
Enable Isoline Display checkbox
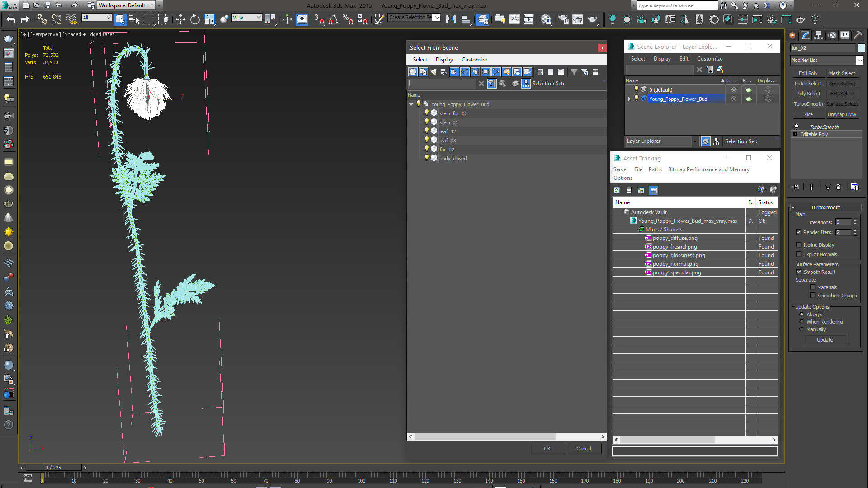coord(799,245)
